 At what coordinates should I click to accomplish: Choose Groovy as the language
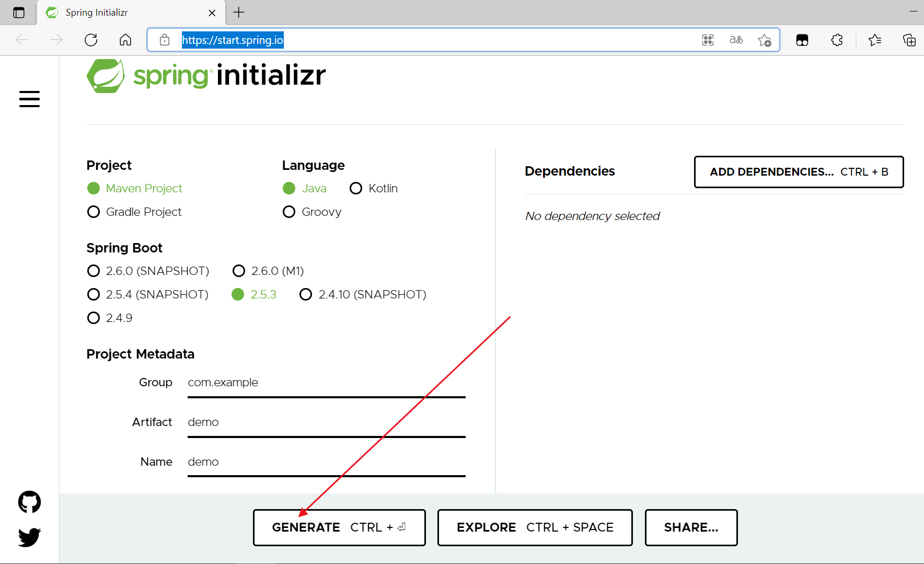312,212
